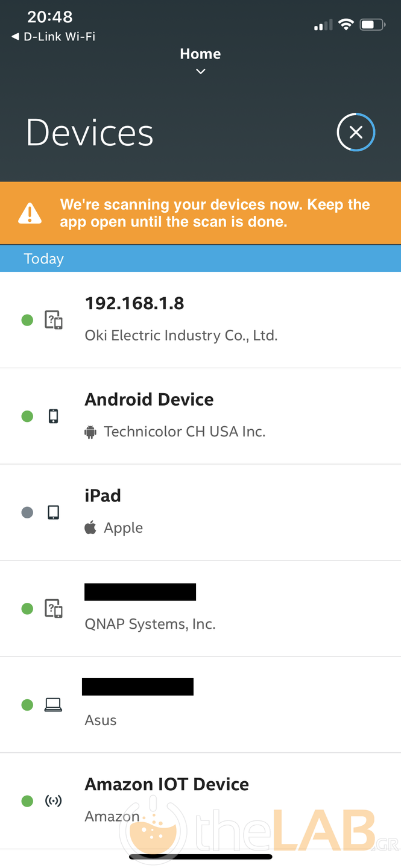The height and width of the screenshot is (868, 401).
Task: Click the wireless signal icon for Amazon IOT Device
Action: pyautogui.click(x=53, y=800)
